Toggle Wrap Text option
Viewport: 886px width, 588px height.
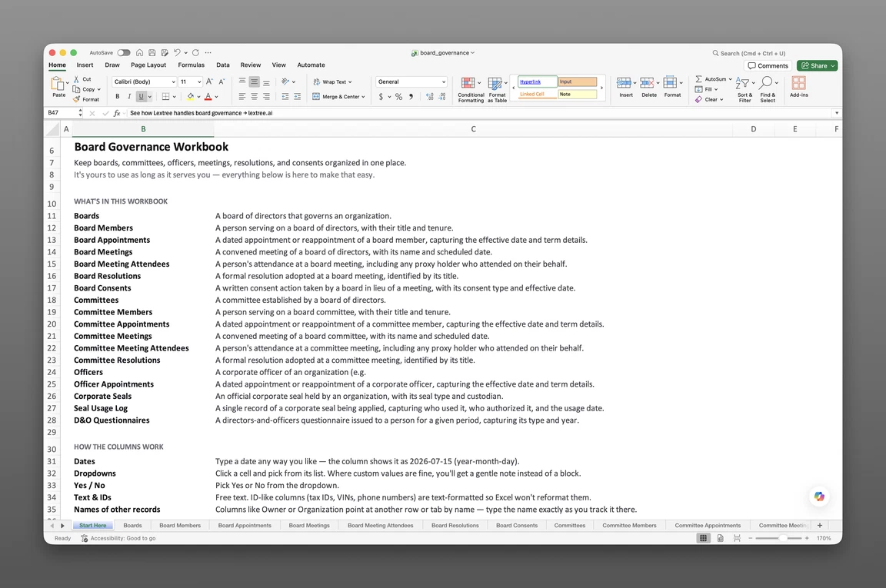[333, 82]
